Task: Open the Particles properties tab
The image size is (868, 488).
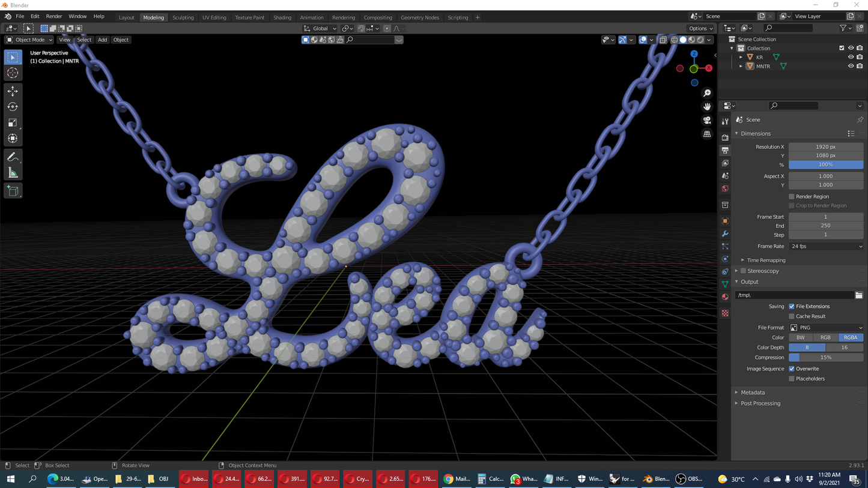Action: (725, 246)
